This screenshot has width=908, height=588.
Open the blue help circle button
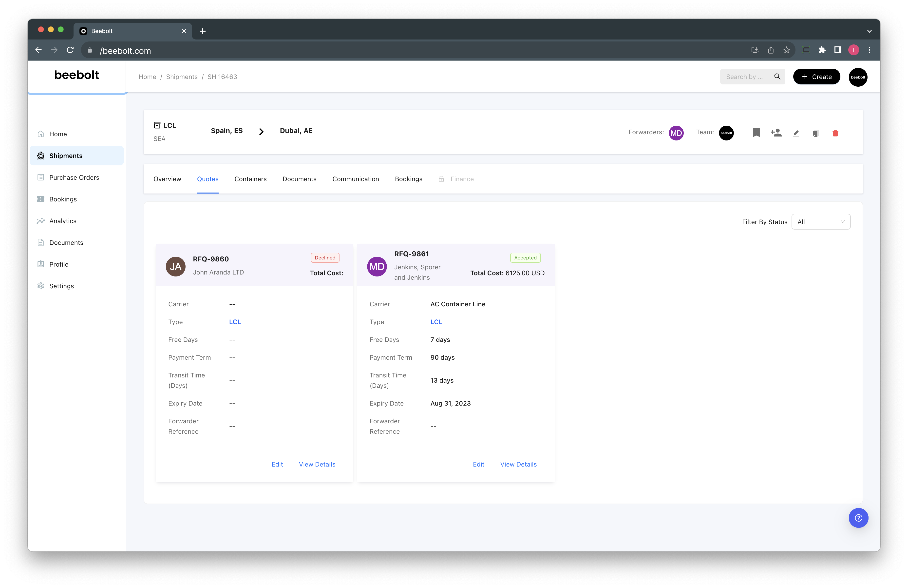coord(858,518)
